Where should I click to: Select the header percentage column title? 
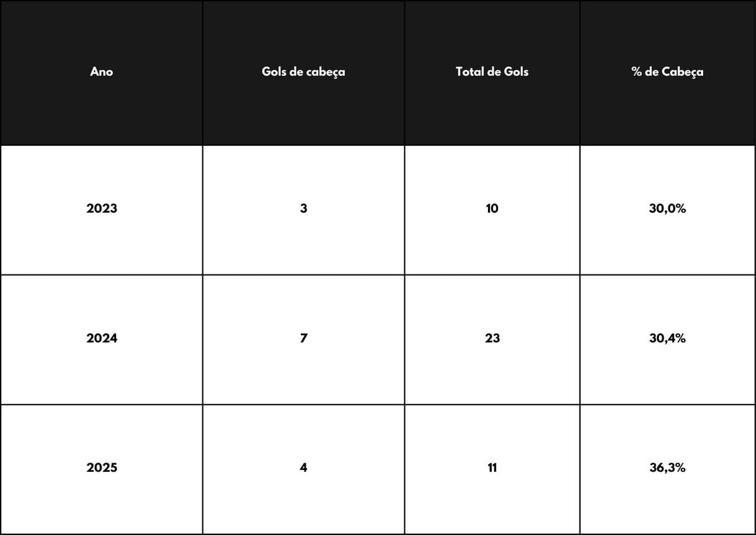[667, 72]
